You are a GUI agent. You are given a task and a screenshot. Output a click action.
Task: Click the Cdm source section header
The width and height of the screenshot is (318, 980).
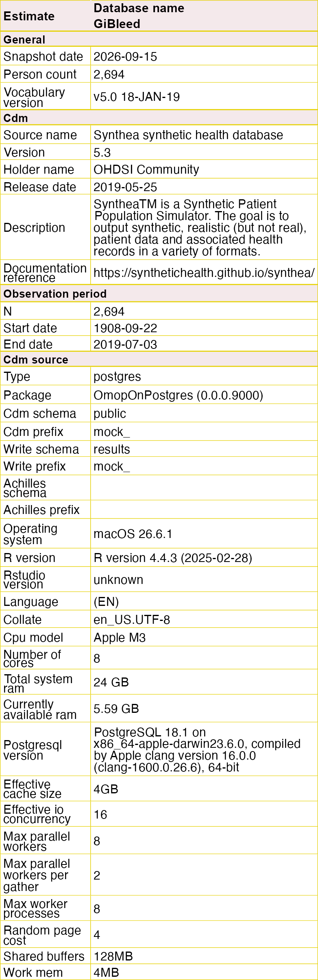(x=159, y=359)
